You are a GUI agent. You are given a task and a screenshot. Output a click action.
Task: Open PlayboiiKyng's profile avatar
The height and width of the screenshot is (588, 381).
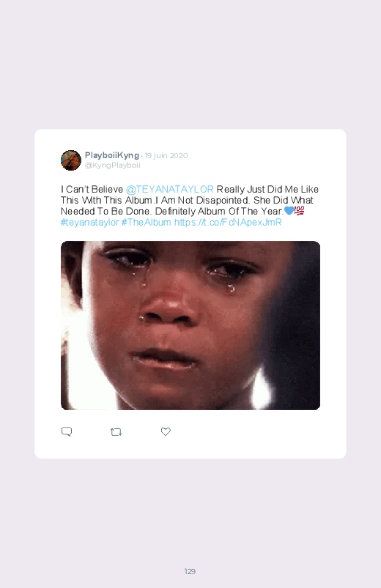(71, 160)
